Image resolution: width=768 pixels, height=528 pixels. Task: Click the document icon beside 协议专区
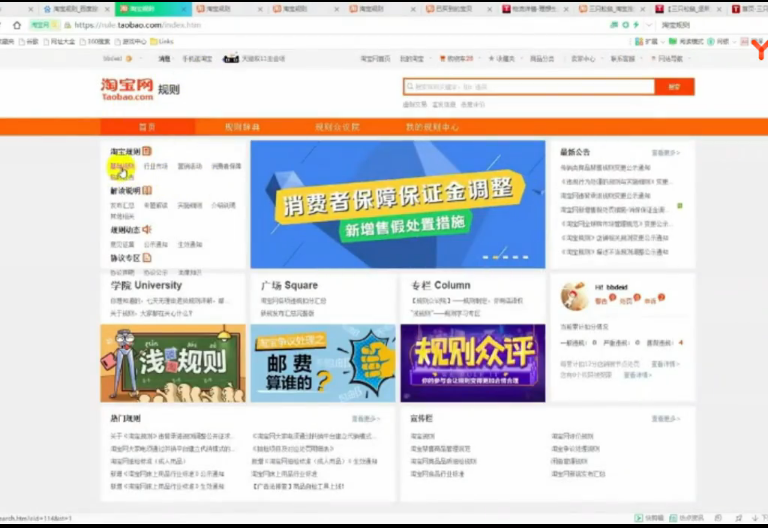146,258
